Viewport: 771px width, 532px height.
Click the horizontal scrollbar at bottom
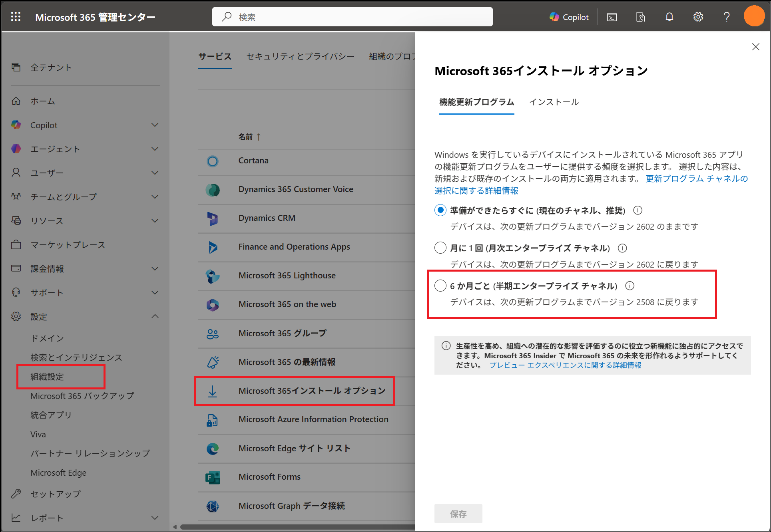point(296,527)
